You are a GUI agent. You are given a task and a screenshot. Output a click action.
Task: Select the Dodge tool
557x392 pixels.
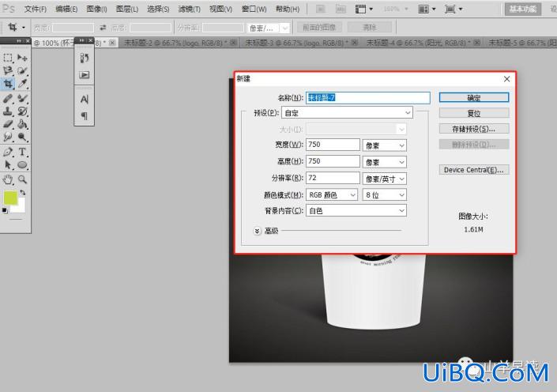tap(22, 138)
